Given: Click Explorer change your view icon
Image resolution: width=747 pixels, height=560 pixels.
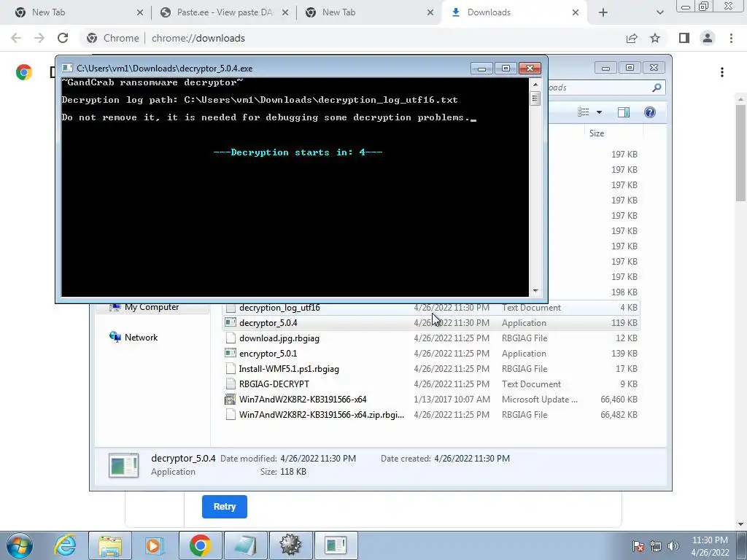Looking at the screenshot, I should 584,112.
